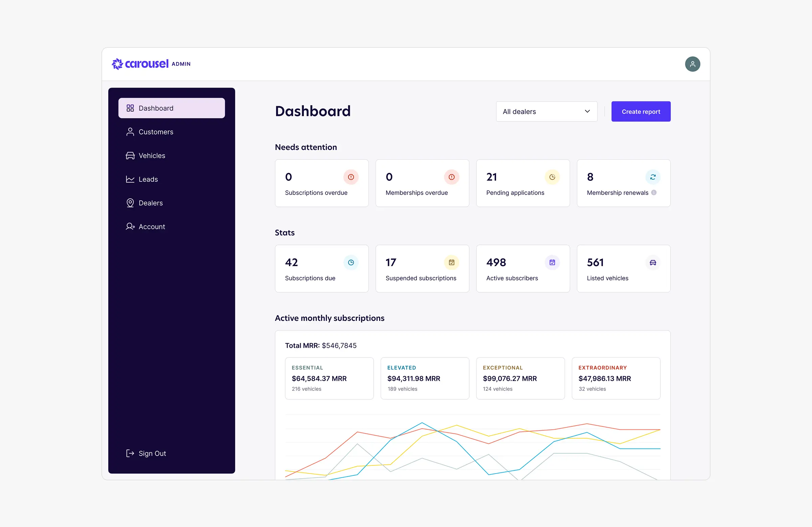
Task: Navigate to the Leads page
Action: pos(148,179)
